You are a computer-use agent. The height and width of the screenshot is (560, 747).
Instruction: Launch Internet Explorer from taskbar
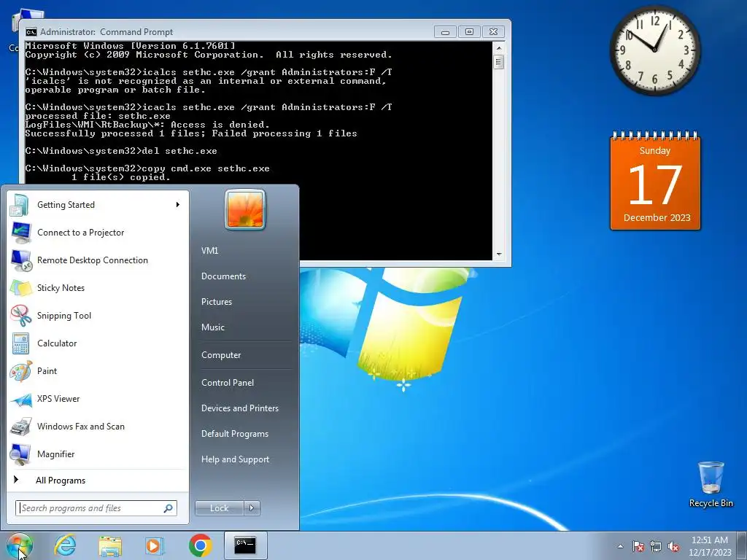click(65, 545)
